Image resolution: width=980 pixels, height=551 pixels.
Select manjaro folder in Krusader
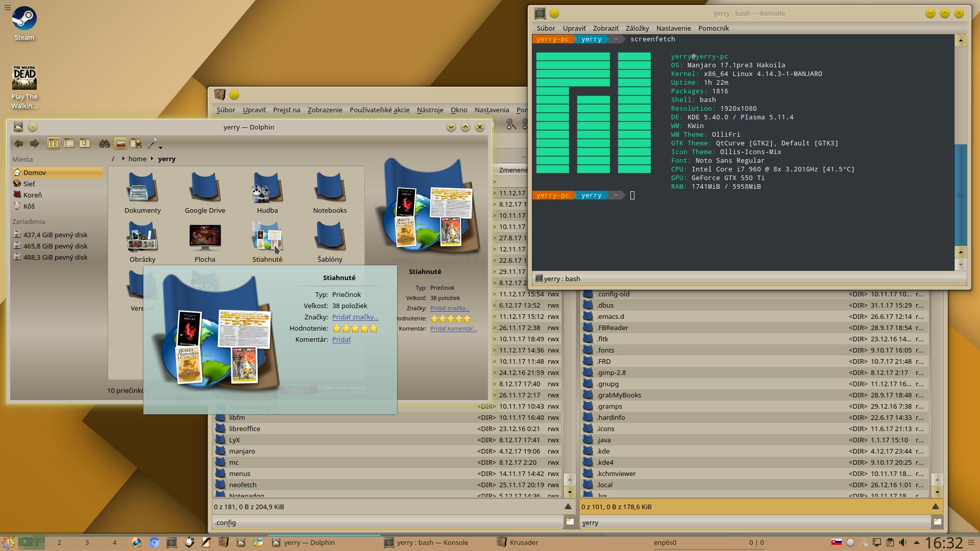click(387, 451)
